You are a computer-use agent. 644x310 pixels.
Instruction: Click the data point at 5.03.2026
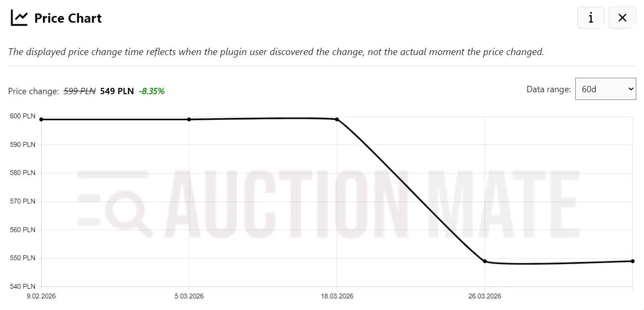point(189,119)
